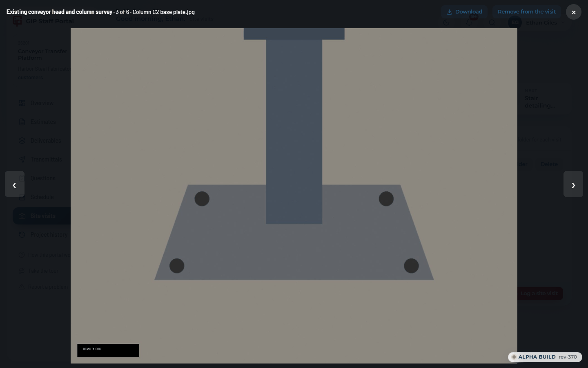Click the download arrow icon

pos(449,12)
